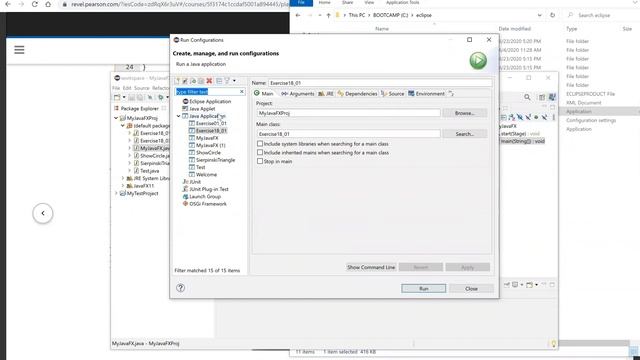Expand the MyTestProject project
Viewport: 640px width, 360px height.
pos(116,193)
